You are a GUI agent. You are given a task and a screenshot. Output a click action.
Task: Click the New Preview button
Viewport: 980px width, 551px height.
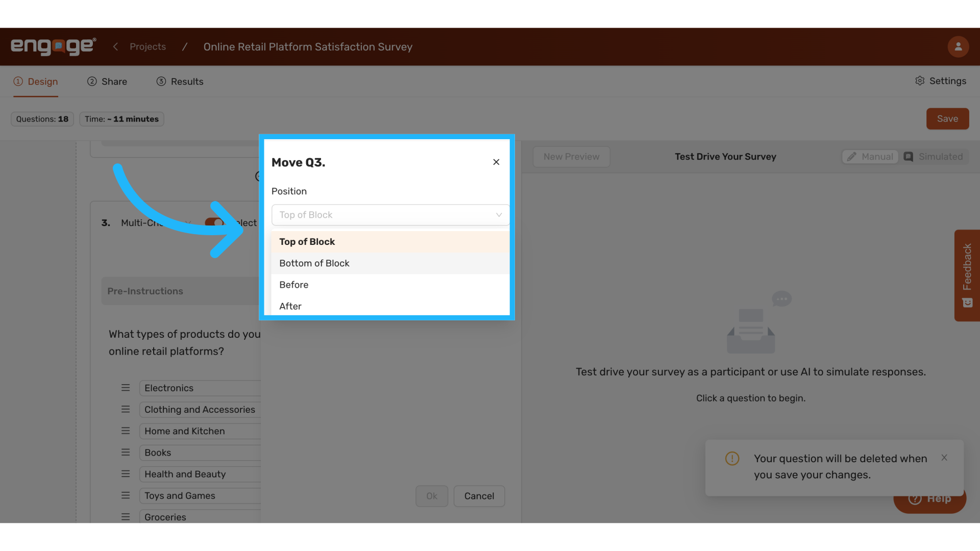point(571,157)
